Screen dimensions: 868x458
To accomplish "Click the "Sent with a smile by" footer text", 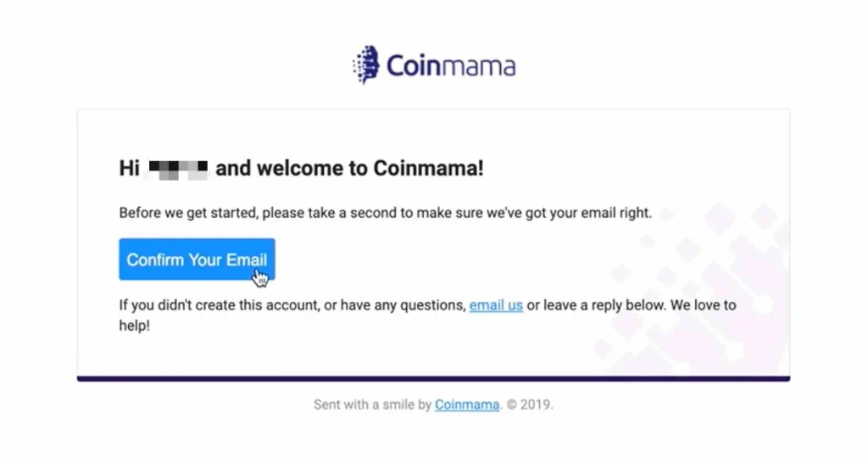I will pos(373,405).
